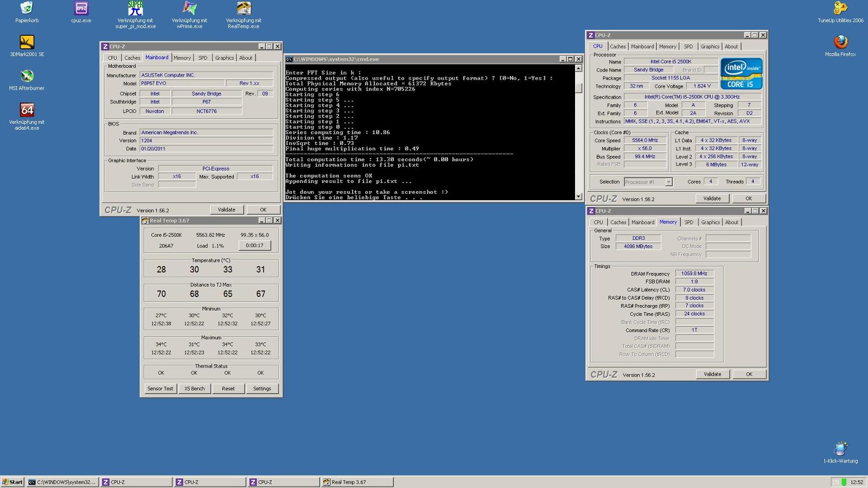Image resolution: width=868 pixels, height=488 pixels.
Task: Click the temperature tray icon showing 28
Action: click(836, 482)
